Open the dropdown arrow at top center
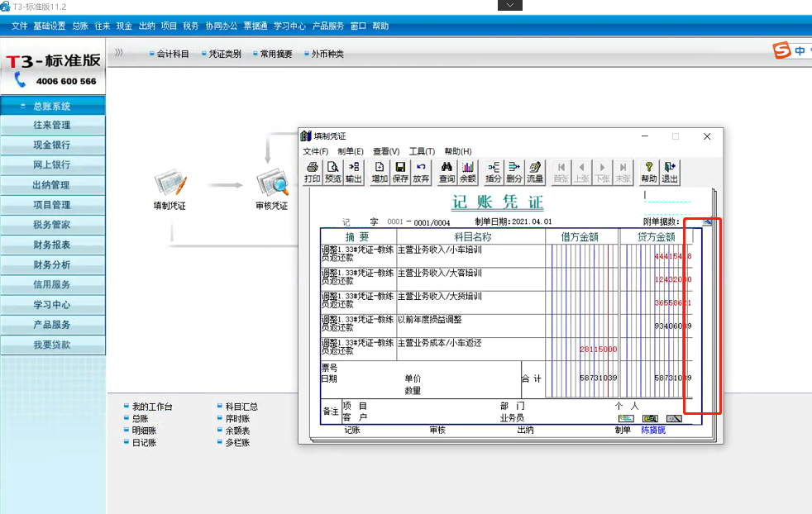Screen dimensions: 812x514 (x=509, y=5)
